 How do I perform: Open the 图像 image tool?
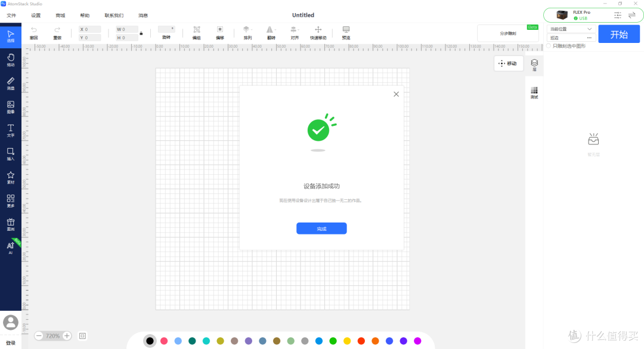(11, 106)
